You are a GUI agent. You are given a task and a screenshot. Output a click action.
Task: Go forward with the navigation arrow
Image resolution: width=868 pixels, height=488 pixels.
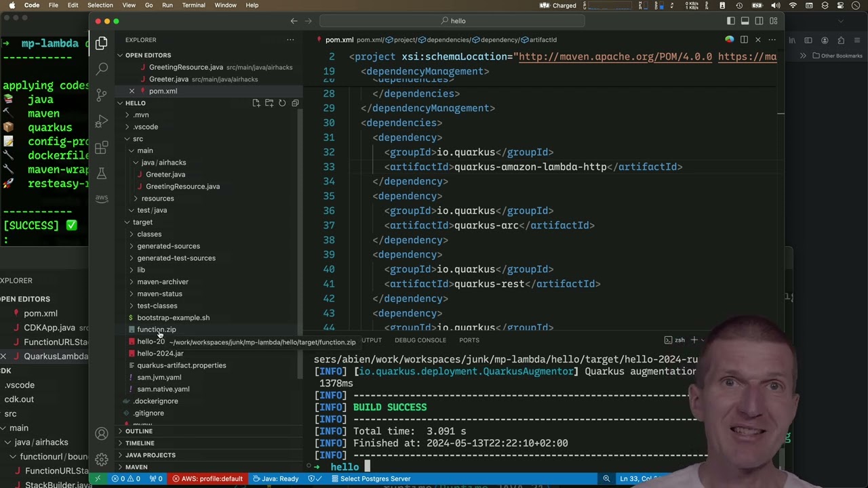pyautogui.click(x=309, y=21)
